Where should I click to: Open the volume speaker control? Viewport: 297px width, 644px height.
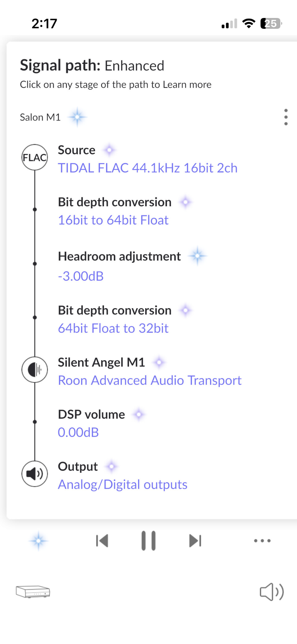(272, 592)
